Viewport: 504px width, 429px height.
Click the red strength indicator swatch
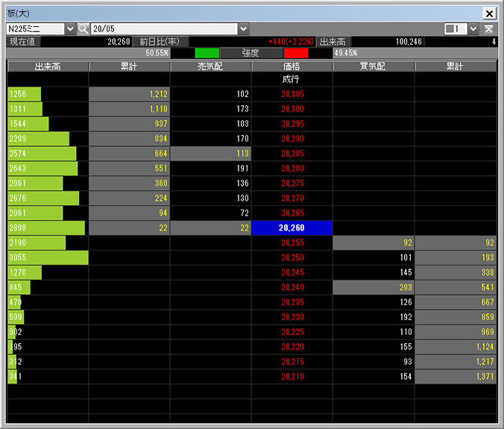point(296,53)
